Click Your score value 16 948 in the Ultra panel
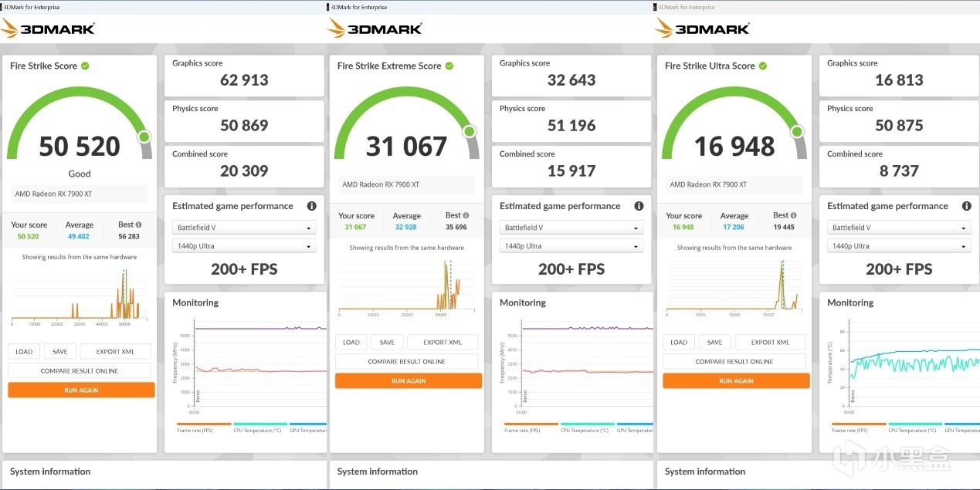The image size is (980, 490). pyautogui.click(x=683, y=227)
